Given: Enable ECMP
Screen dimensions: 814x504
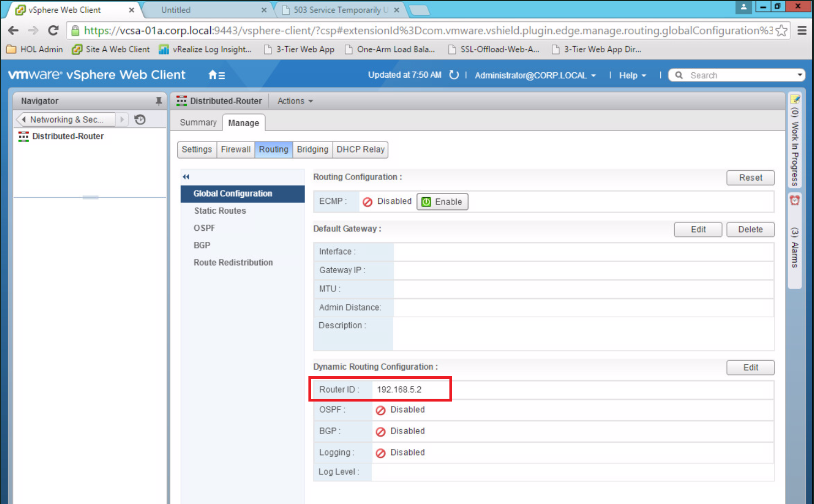Looking at the screenshot, I should [x=442, y=202].
